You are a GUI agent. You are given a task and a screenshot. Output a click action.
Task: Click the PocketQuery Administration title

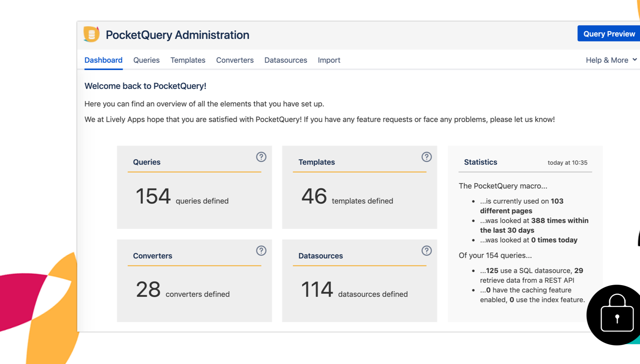(x=177, y=35)
